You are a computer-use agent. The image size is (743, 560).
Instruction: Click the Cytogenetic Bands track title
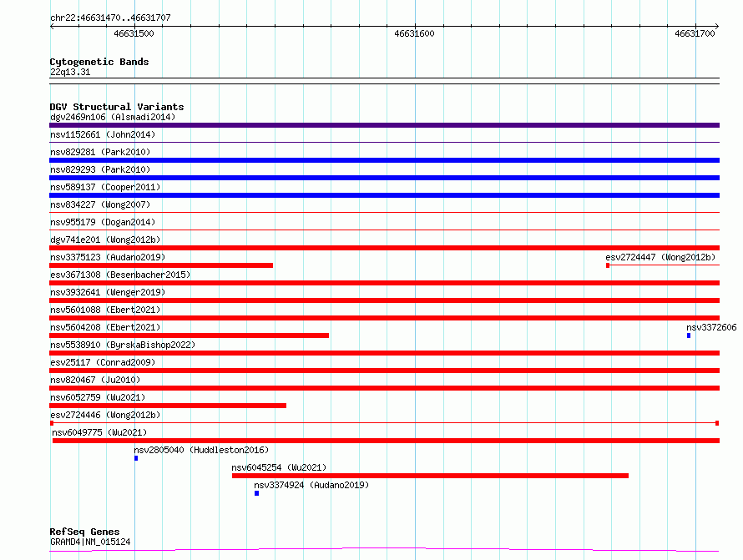click(99, 62)
